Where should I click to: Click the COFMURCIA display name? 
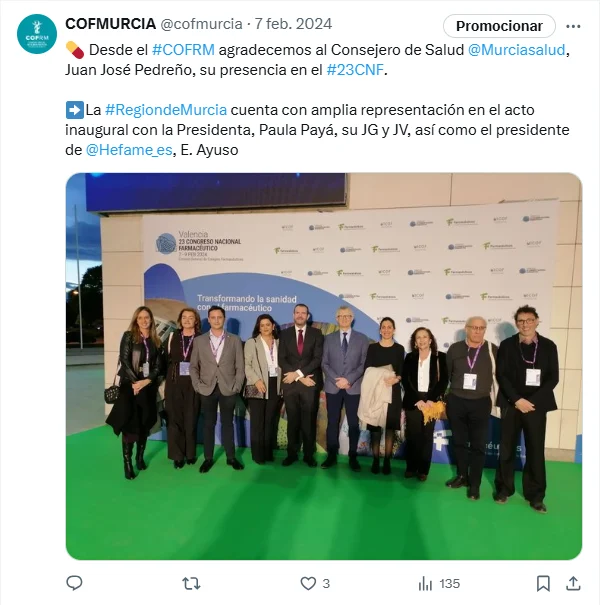point(110,24)
